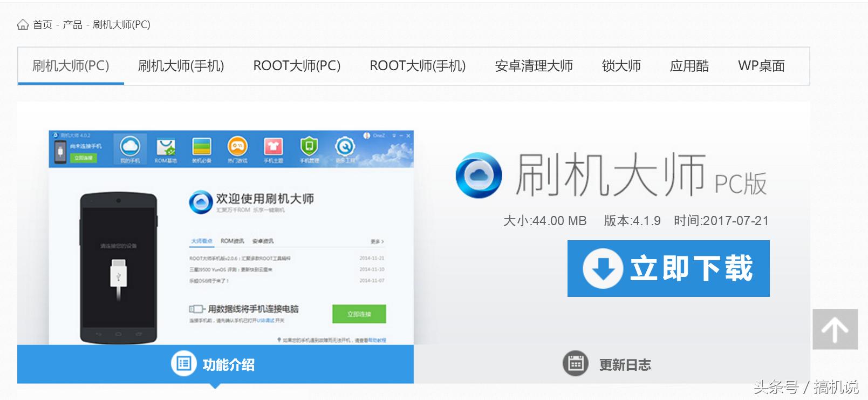Click the 刷机大师 PC版 title text
The width and height of the screenshot is (868, 400).
pos(640,175)
